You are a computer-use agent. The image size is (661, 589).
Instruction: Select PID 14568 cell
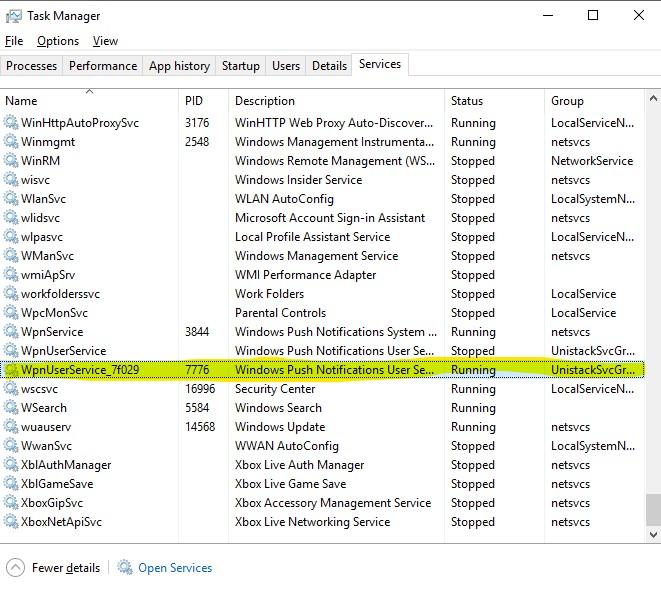point(200,427)
